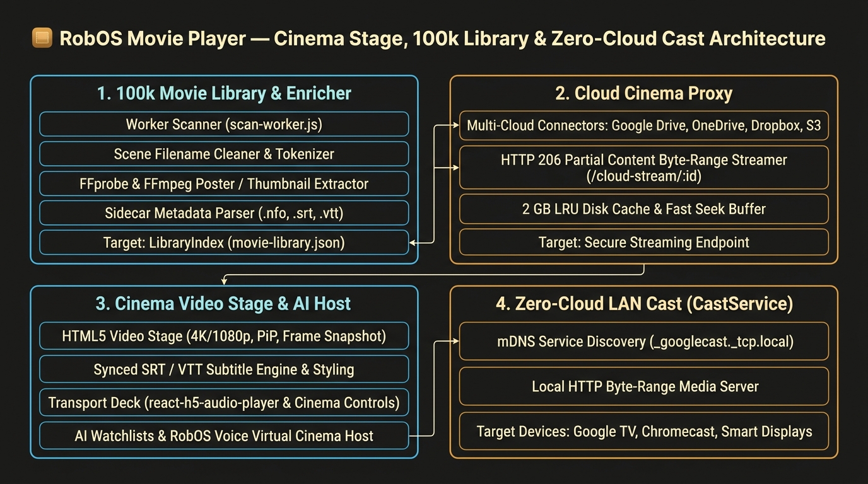Screen dimensions: 868x484
Task: Select 'Target: Secure Streaming Endpoint' box
Action: (x=643, y=242)
